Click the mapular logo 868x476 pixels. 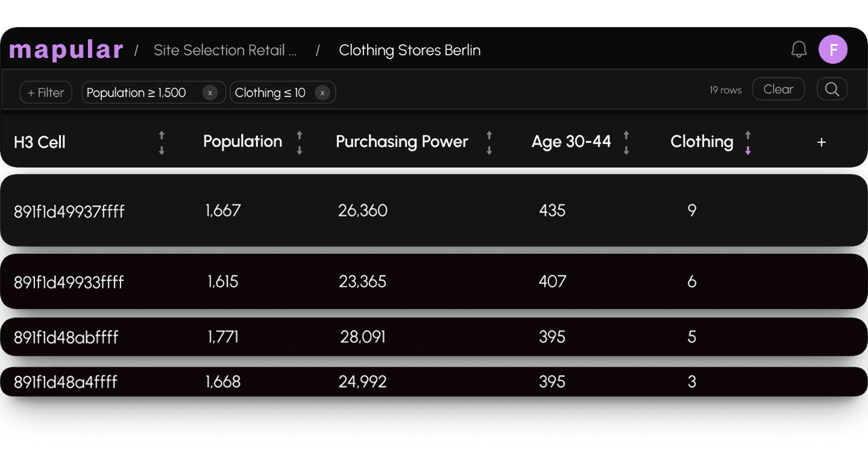[66, 49]
